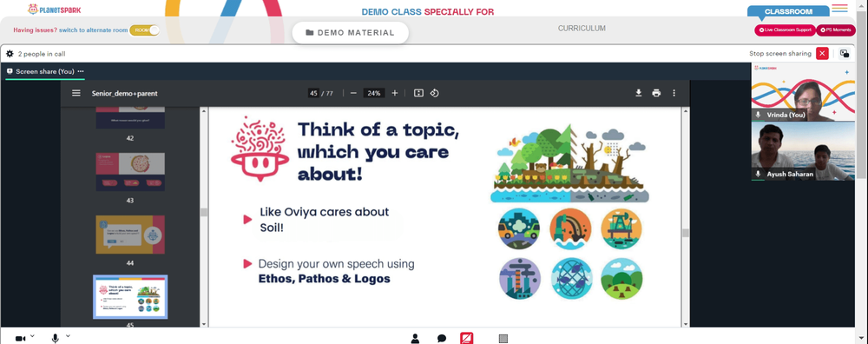Viewport: 868px width, 344px height.
Task: Open call settings gear icon
Action: tap(10, 54)
